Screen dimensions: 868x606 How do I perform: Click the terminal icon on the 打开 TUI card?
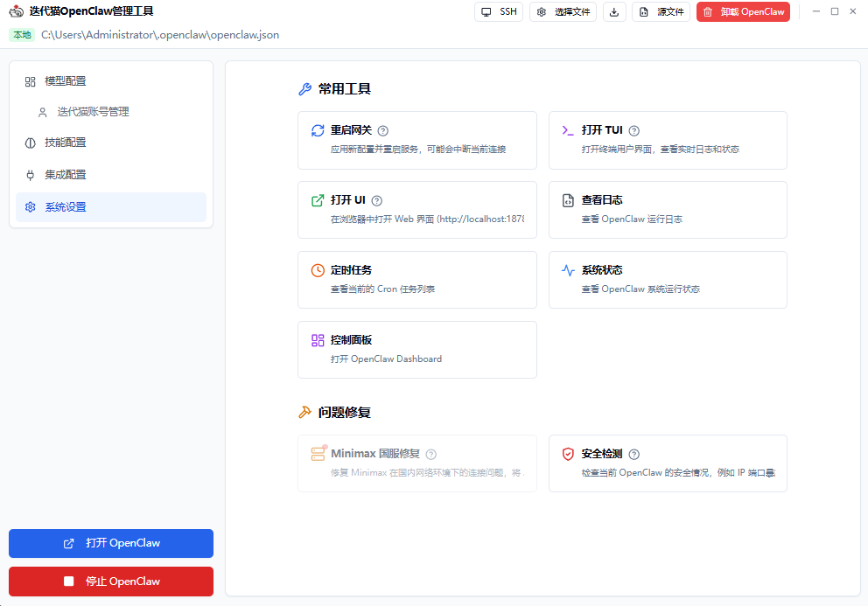pyautogui.click(x=569, y=129)
